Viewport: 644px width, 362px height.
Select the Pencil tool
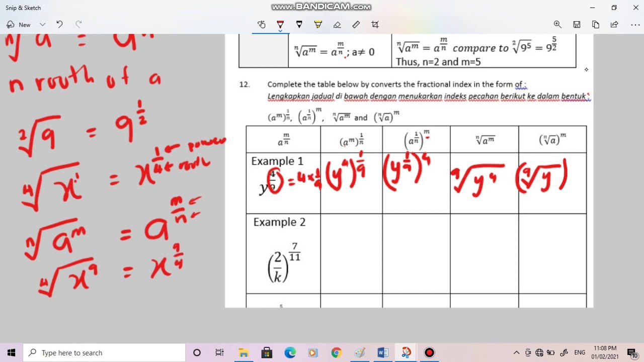pyautogui.click(x=299, y=24)
